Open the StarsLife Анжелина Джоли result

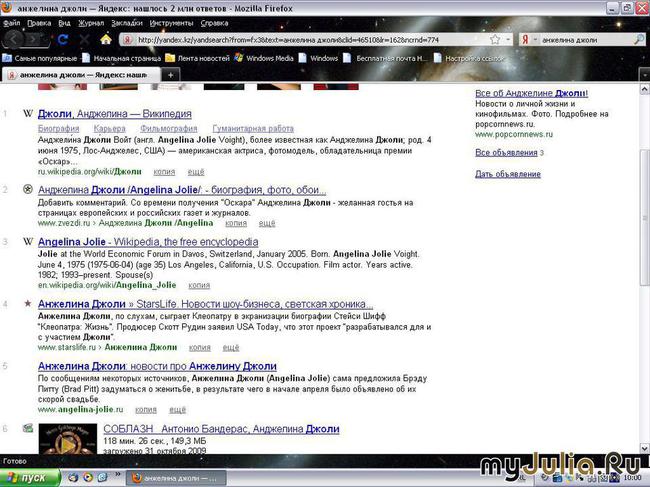click(x=205, y=304)
